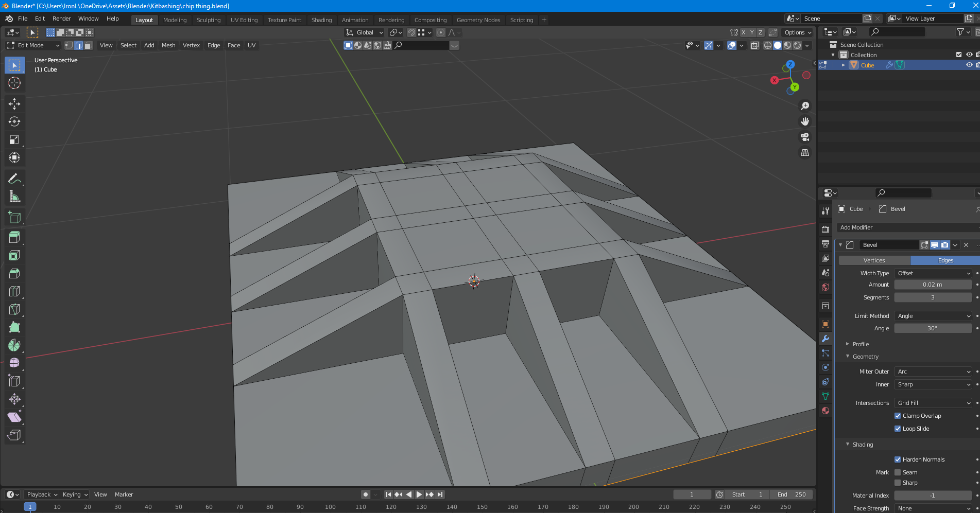Screen dimensions: 980x513
Task: Switch to face select mode
Action: pyautogui.click(x=89, y=45)
